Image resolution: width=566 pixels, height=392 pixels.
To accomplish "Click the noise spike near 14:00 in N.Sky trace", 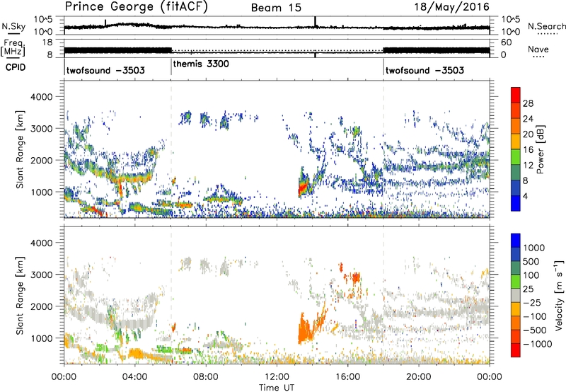I will (315, 22).
